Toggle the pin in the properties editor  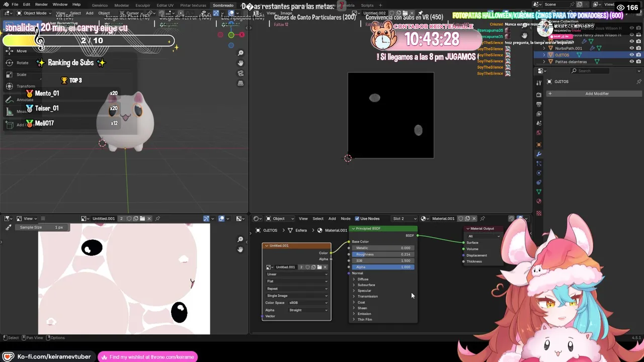tap(639, 81)
